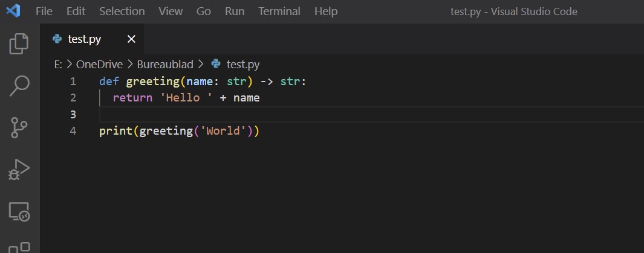
Task: Click the 'World' string on line 4
Action: 223,131
